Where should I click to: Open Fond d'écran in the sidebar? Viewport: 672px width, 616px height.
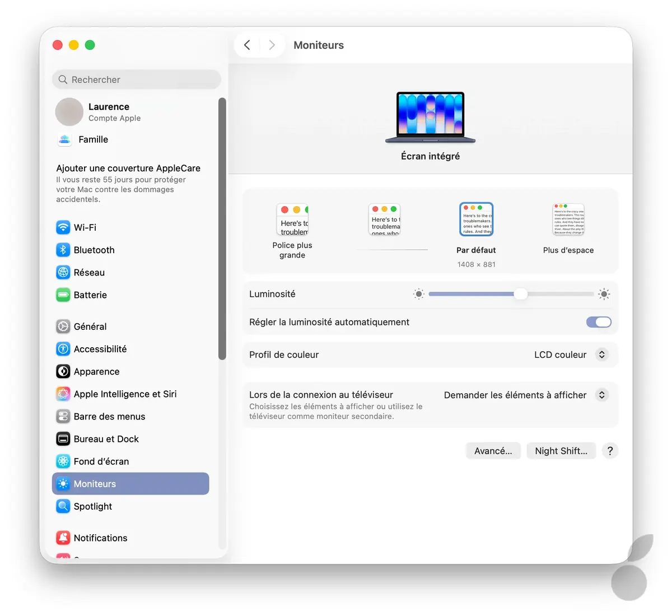[101, 461]
